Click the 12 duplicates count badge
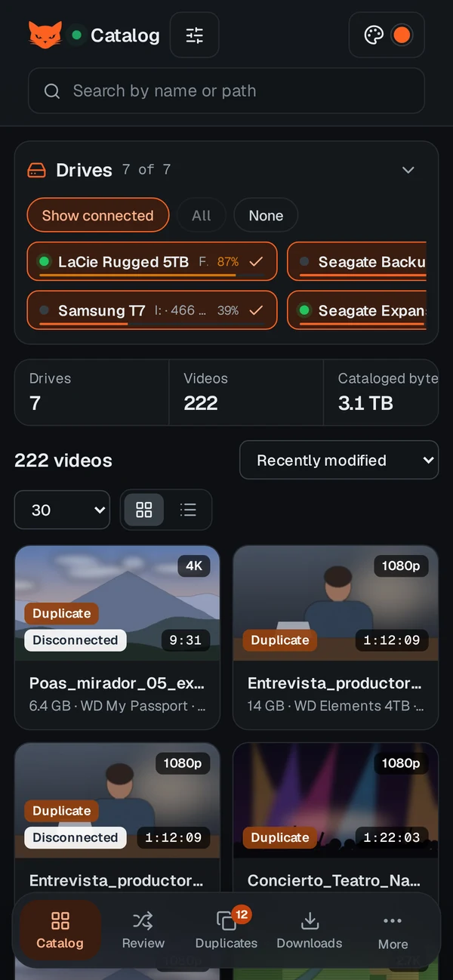Viewport: 453px width, 980px height. click(x=242, y=915)
